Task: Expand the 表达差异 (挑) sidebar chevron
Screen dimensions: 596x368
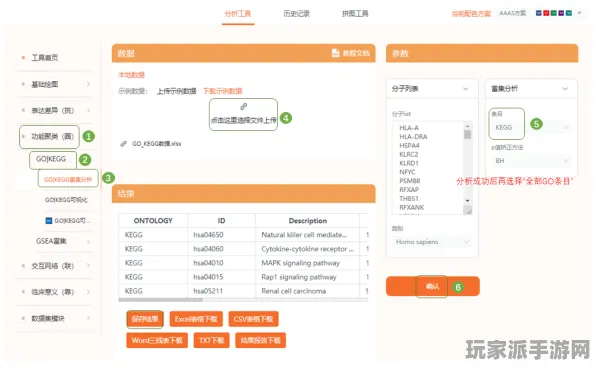Action: [x=88, y=110]
